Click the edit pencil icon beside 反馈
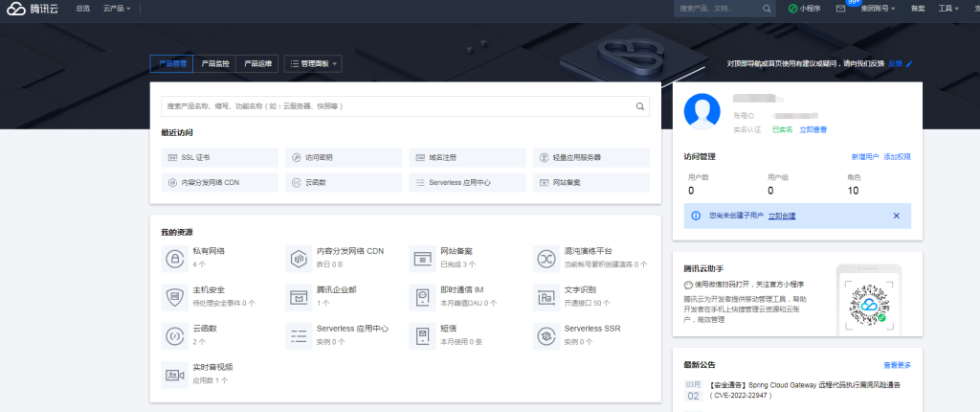 click(909, 64)
